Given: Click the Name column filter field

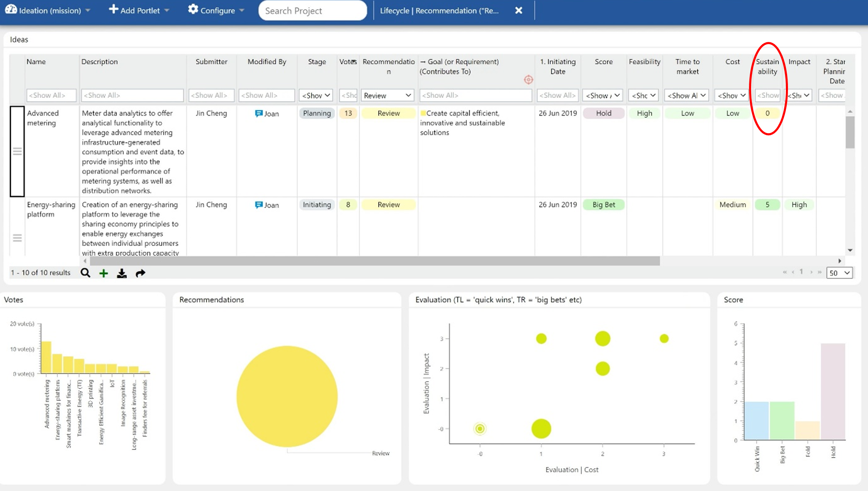Looking at the screenshot, I should 51,95.
